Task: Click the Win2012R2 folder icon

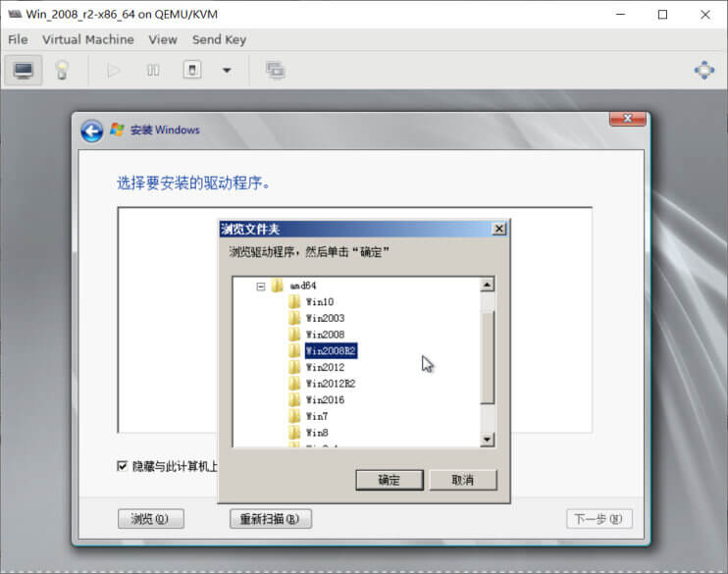Action: (294, 384)
